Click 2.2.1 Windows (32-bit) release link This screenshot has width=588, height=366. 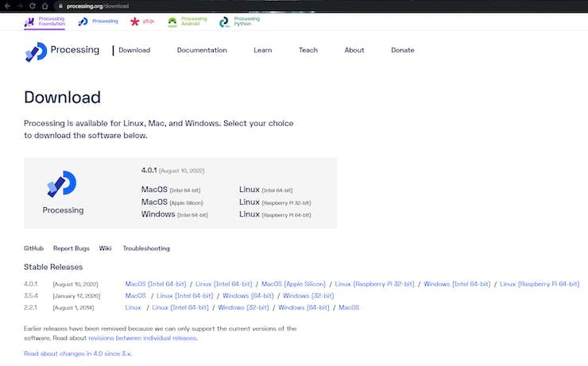(x=243, y=307)
